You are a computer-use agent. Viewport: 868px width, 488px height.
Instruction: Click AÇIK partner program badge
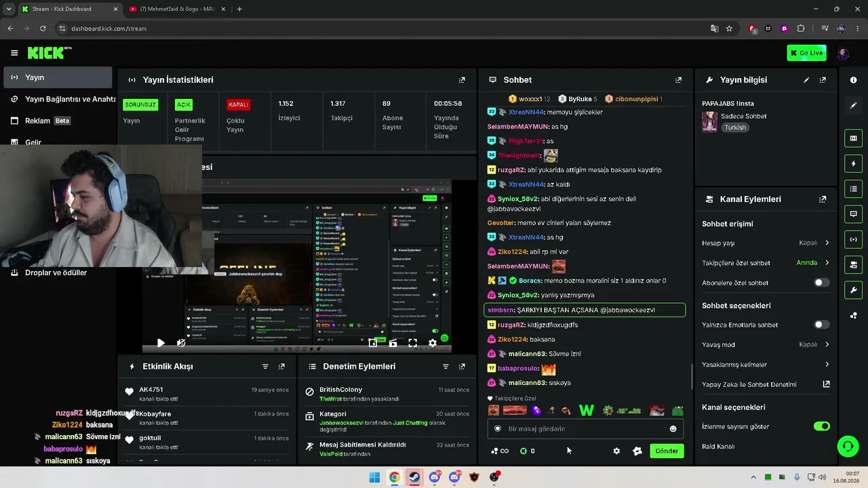(x=184, y=104)
